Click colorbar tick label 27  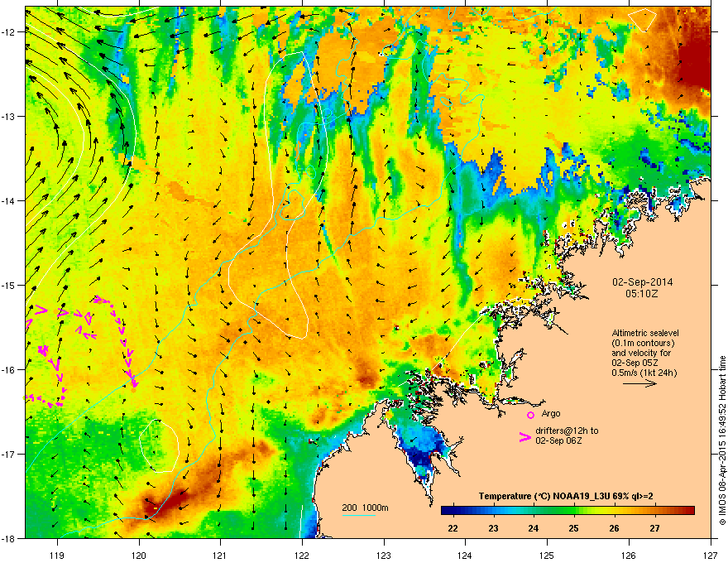[x=654, y=528]
